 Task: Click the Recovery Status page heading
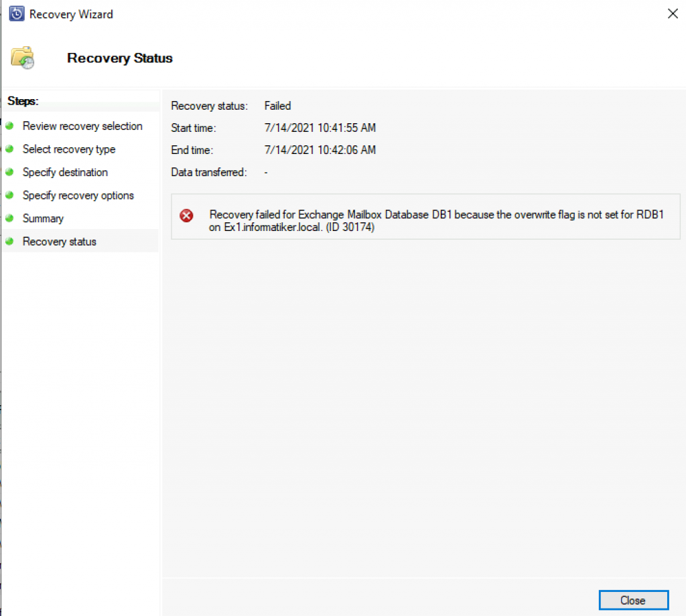click(120, 58)
